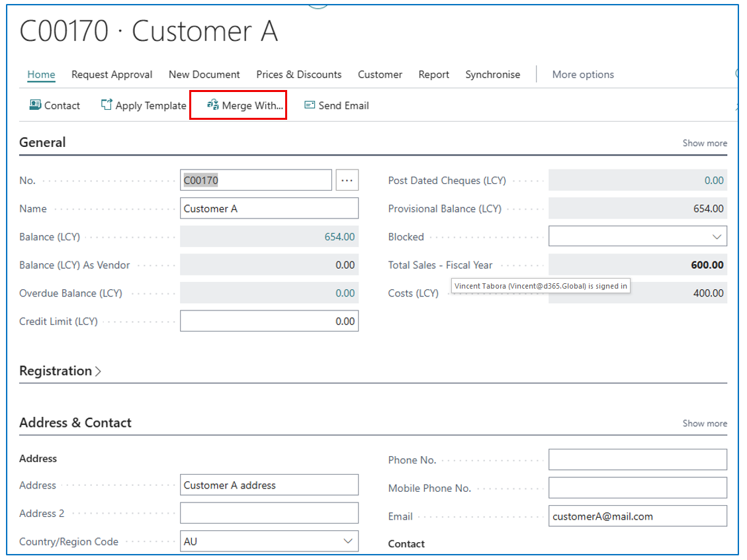Image resolution: width=747 pixels, height=560 pixels.
Task: Open the Country/Region Code dropdown
Action: (x=348, y=541)
